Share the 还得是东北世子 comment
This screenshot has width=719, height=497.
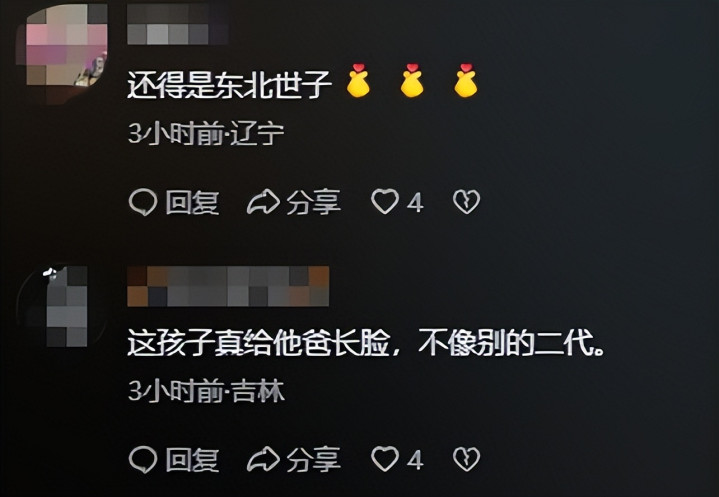pyautogui.click(x=294, y=202)
